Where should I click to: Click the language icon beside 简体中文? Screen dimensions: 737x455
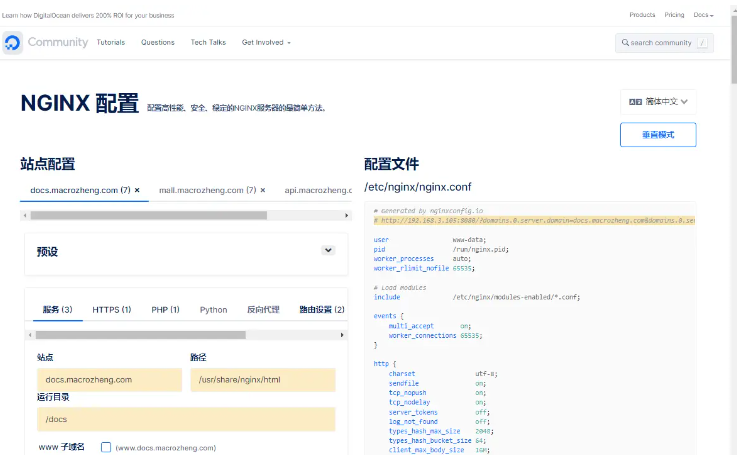click(635, 102)
